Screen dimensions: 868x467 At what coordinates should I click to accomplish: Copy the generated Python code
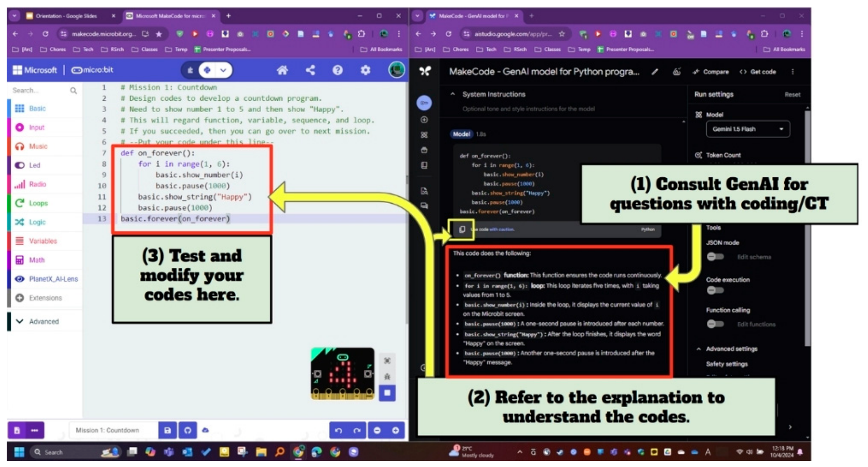462,229
